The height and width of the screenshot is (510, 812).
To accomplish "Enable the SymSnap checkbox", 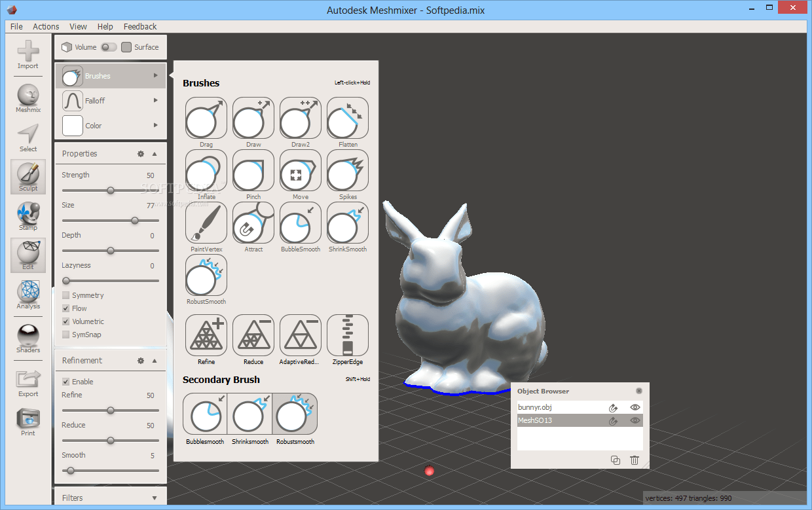I will [x=65, y=335].
